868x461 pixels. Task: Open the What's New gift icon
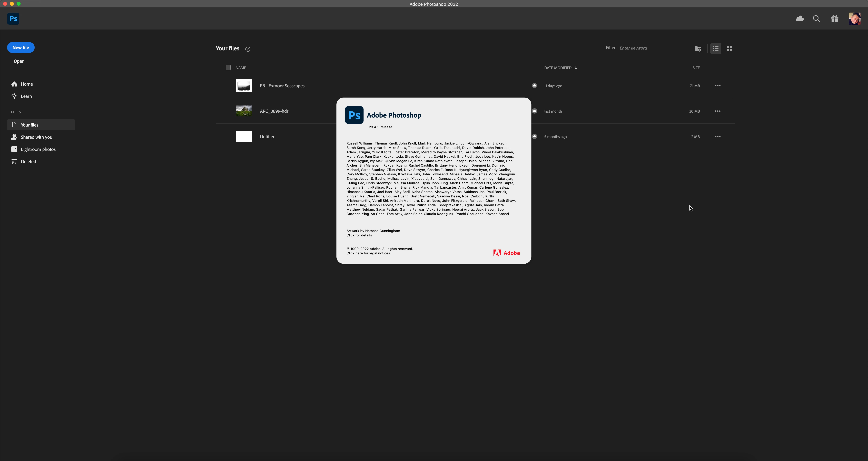pyautogui.click(x=835, y=18)
